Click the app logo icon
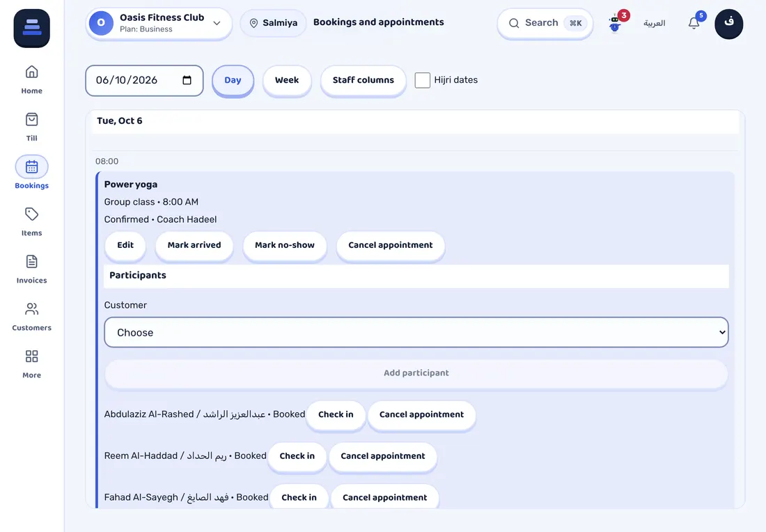This screenshot has height=532, width=766. pyautogui.click(x=32, y=29)
